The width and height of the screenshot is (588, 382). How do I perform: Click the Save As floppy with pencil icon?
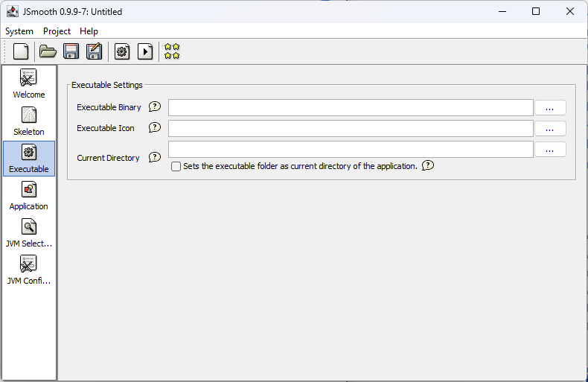click(x=94, y=51)
